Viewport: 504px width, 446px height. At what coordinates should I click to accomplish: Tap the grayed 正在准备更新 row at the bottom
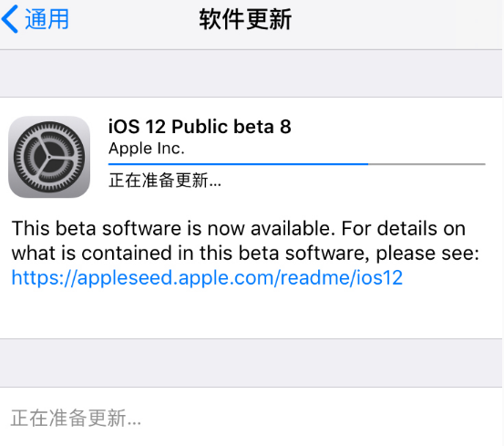click(x=251, y=417)
